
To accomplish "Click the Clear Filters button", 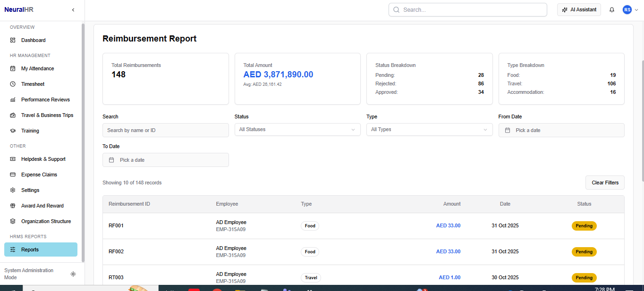I will (x=605, y=183).
